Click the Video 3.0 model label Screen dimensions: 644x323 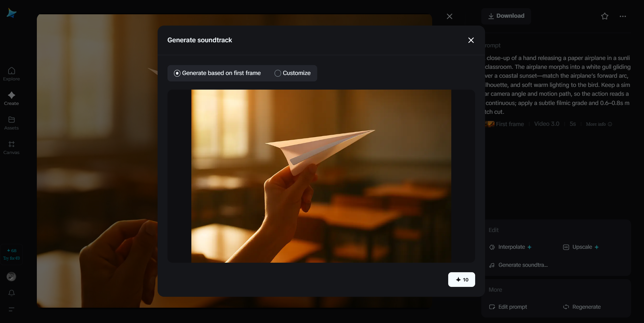click(547, 124)
